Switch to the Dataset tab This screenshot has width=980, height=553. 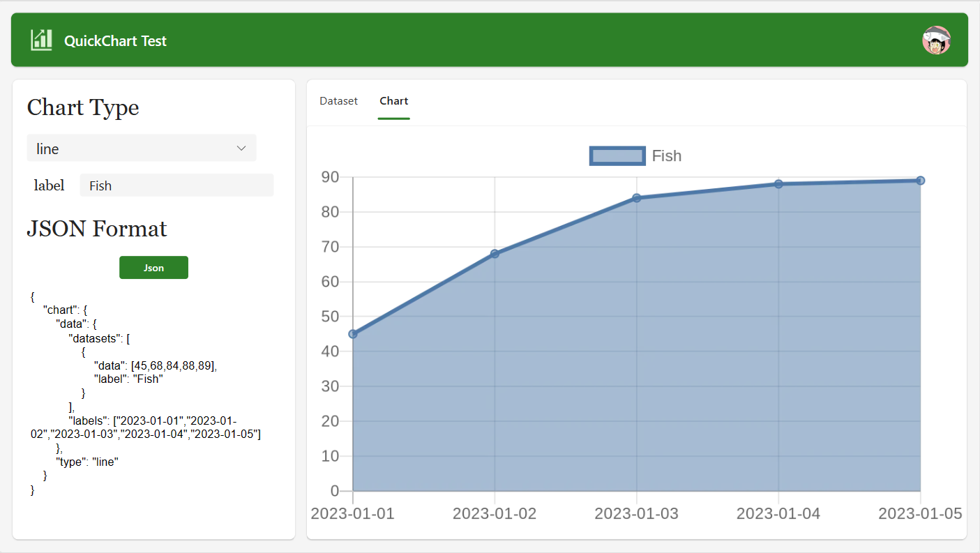pos(338,101)
